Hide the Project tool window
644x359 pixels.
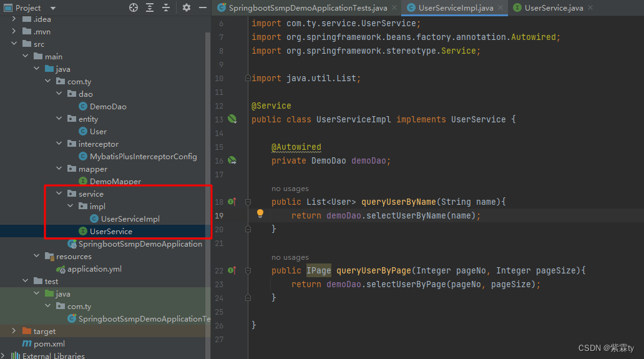point(202,7)
